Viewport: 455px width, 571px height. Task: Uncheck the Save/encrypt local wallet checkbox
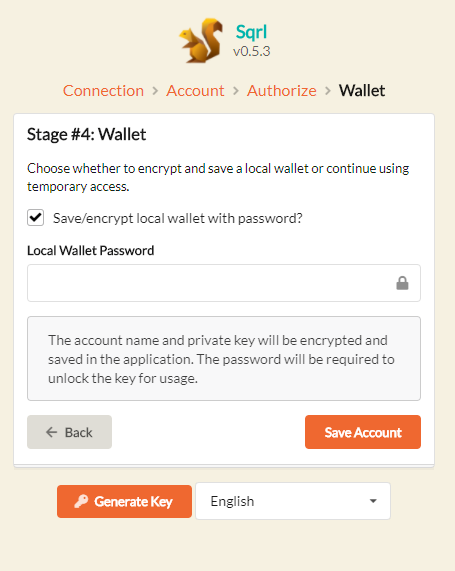click(35, 218)
